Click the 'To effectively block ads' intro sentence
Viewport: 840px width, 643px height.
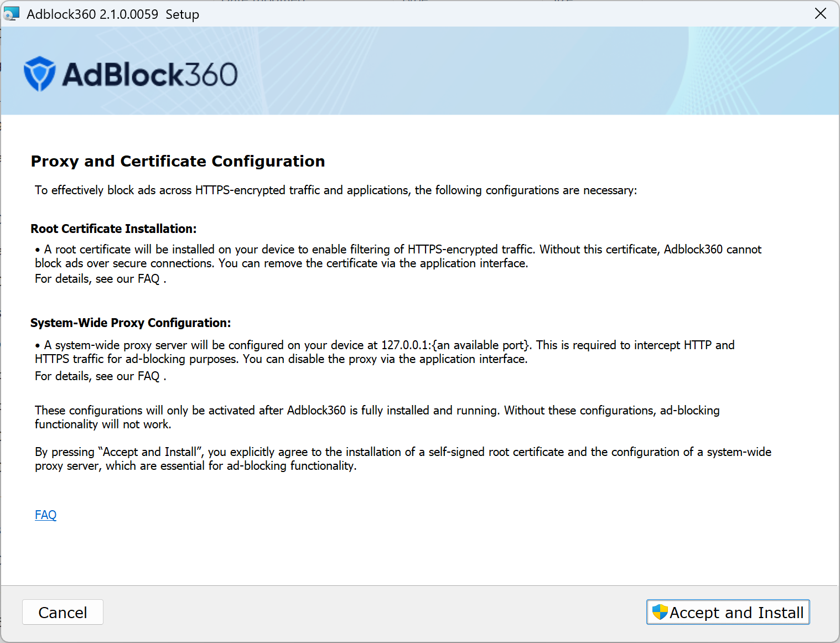point(336,190)
